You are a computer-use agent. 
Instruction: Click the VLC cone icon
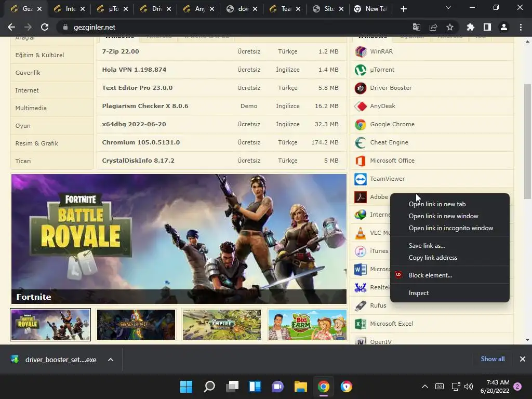pyautogui.click(x=361, y=233)
